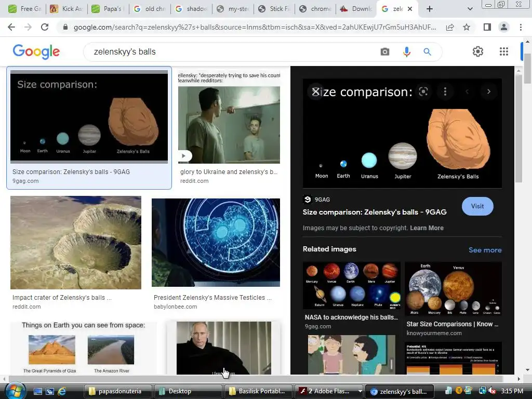The image size is (532, 399).
Task: Launch Internet Explorer from the taskbar
Action: tap(62, 391)
